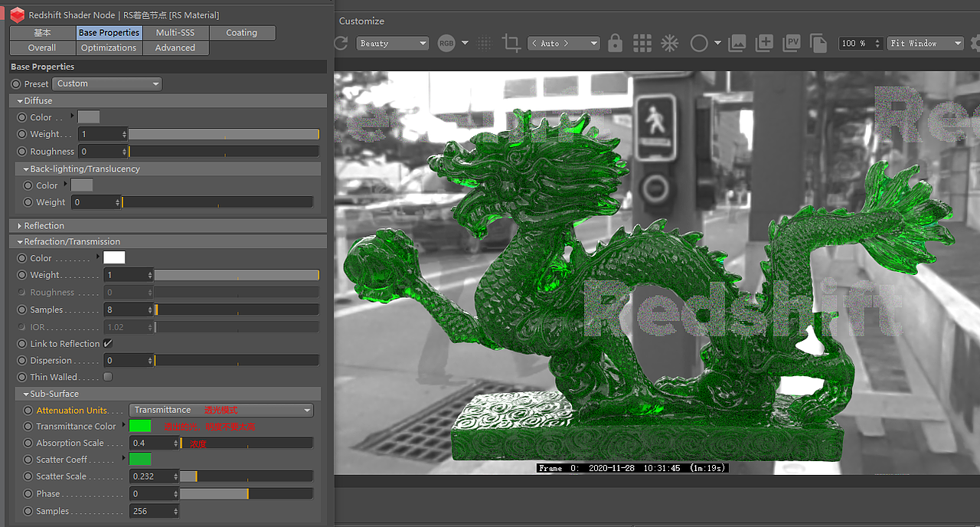This screenshot has height=527, width=980.
Task: Toggle keyframe dot for Diffuse Color
Action: tap(22, 117)
